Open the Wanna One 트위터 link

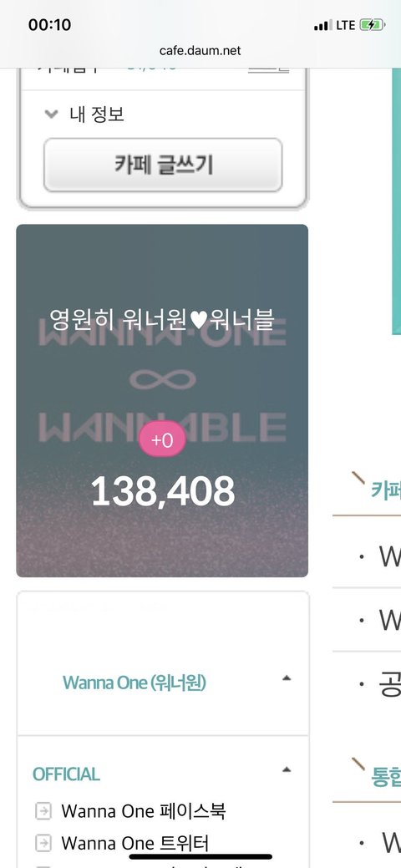coord(135,843)
